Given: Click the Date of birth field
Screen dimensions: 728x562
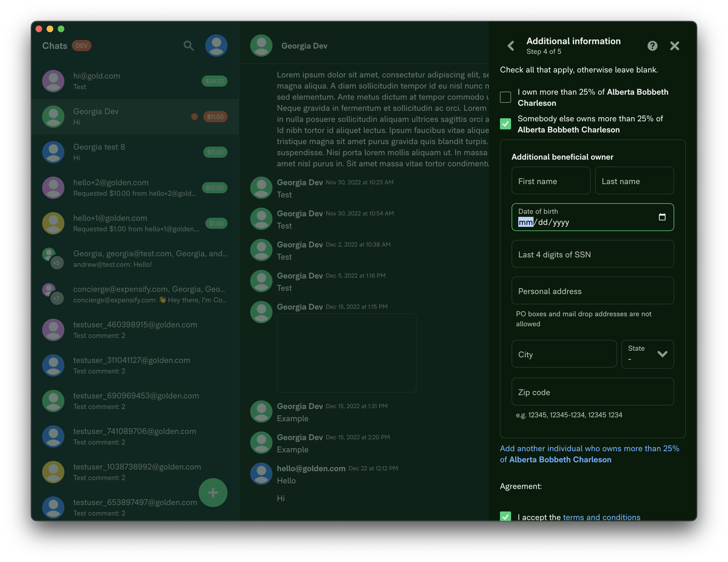Looking at the screenshot, I should click(x=593, y=217).
